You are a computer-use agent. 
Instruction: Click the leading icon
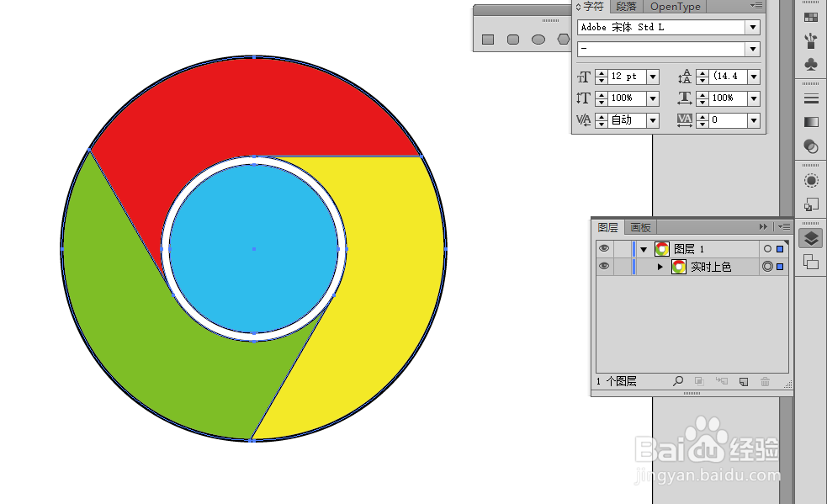click(x=685, y=77)
